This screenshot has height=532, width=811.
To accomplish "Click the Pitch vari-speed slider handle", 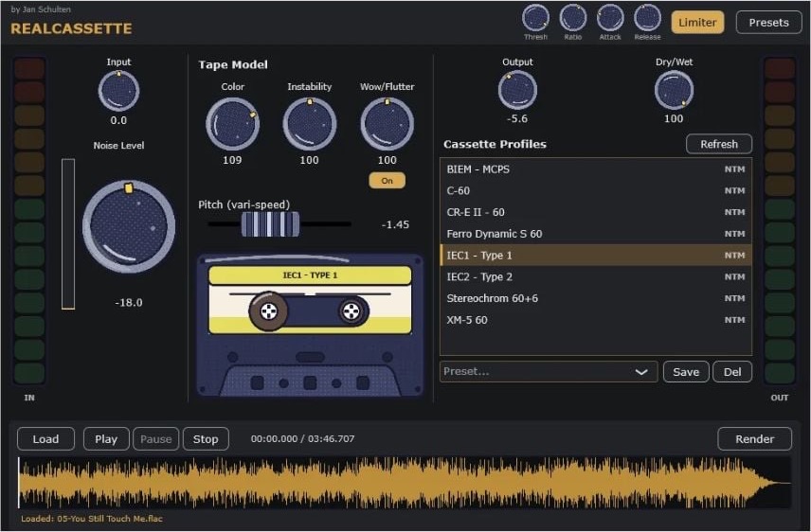I will click(x=271, y=224).
